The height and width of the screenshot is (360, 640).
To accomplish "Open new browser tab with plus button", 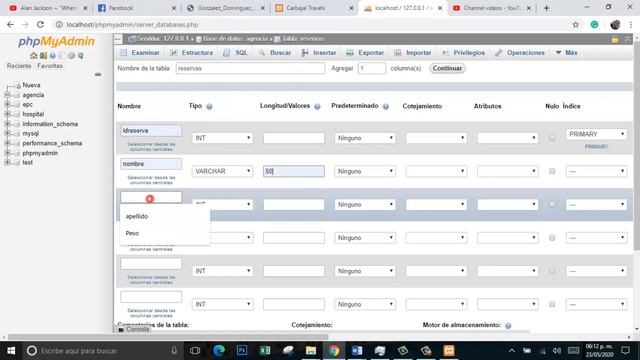I will tap(546, 8).
